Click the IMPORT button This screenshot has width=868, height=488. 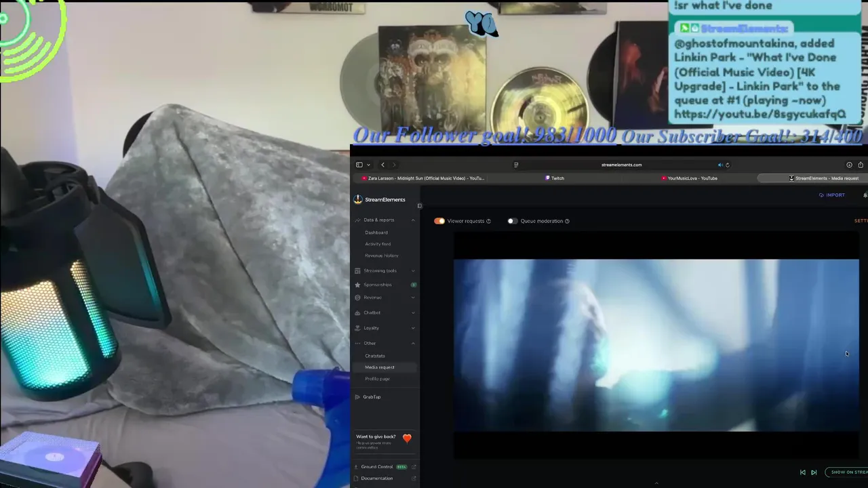pos(832,195)
